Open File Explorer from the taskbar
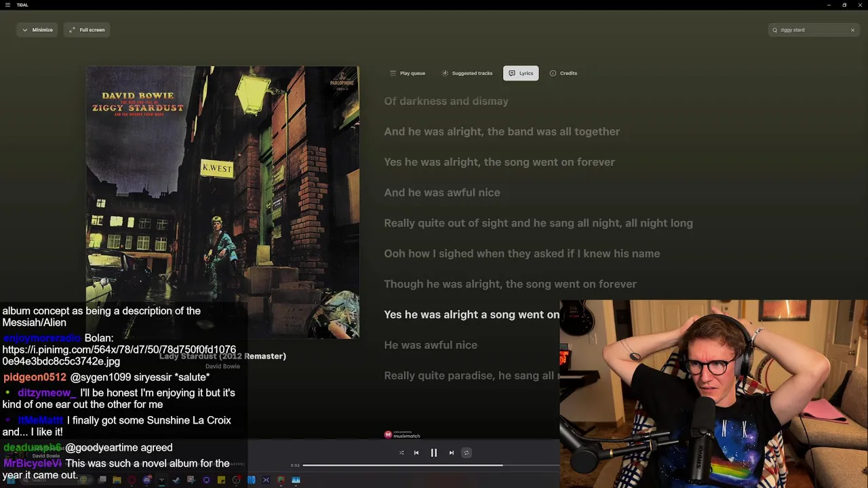Viewport: 868px width, 488px height. (117, 480)
